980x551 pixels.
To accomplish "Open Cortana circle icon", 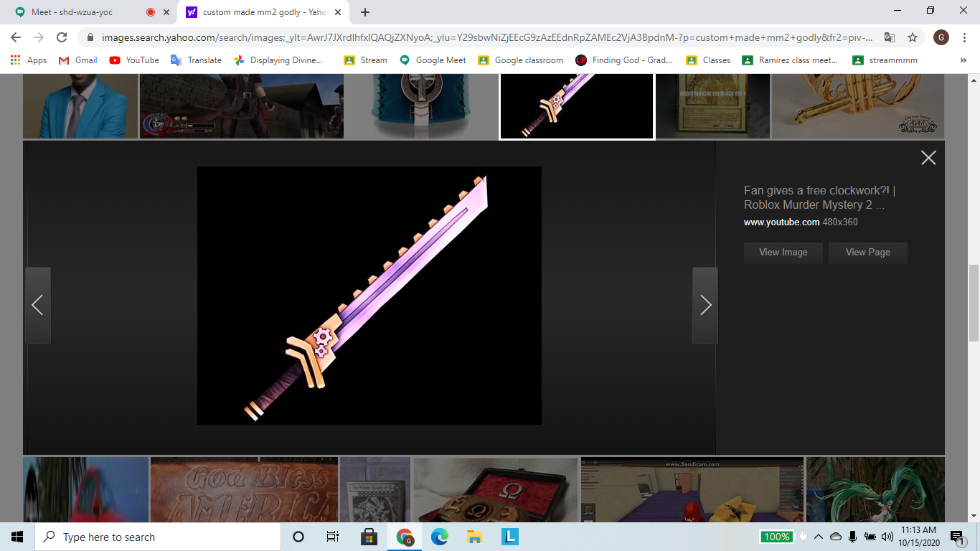I will click(298, 537).
